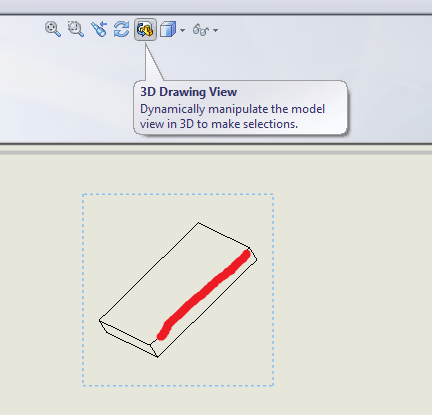Select the long upper-left model edge
The height and width of the screenshot is (415, 432).
[x=149, y=272]
